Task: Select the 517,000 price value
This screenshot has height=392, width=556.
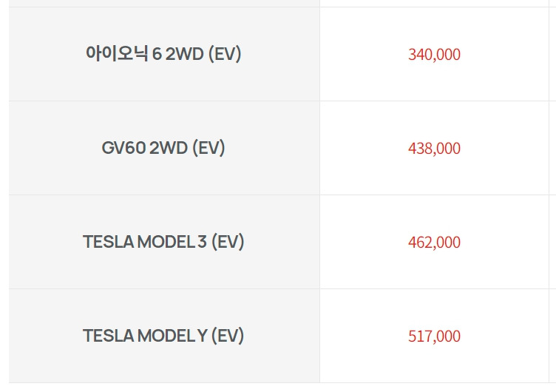Action: click(435, 337)
